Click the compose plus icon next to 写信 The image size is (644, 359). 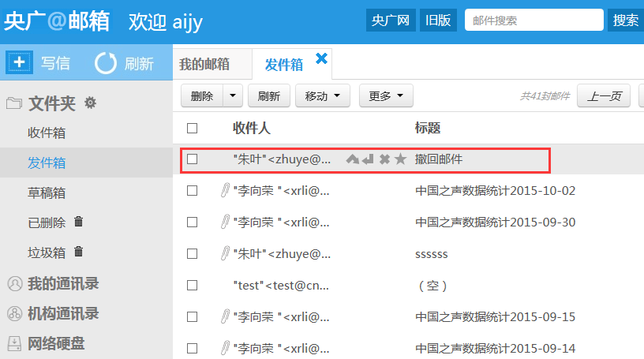coord(19,62)
